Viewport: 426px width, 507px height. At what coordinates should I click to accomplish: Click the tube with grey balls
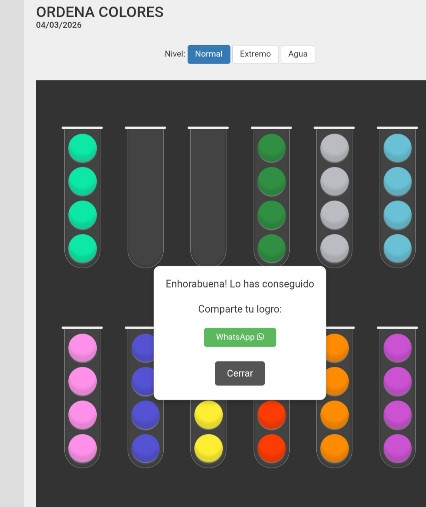coord(334,197)
